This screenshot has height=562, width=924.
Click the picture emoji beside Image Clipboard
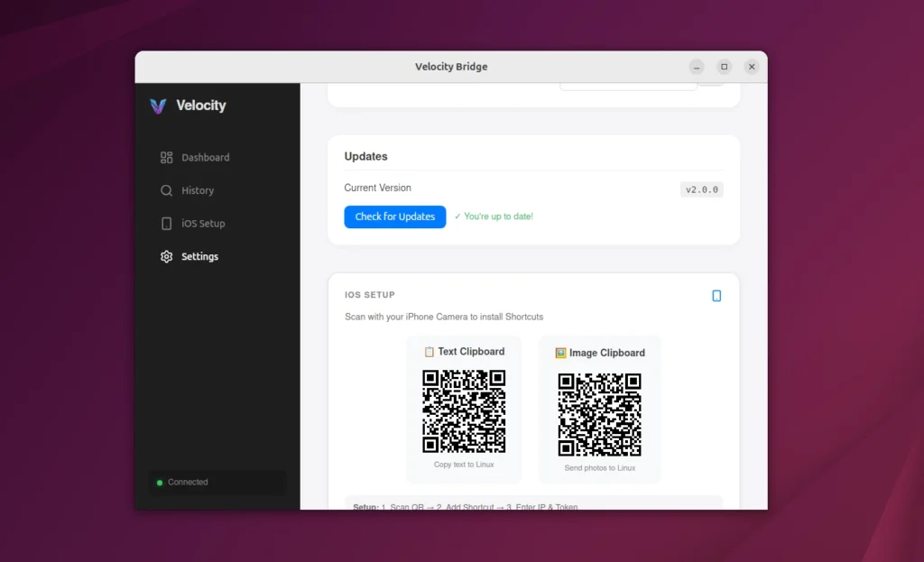pos(560,353)
